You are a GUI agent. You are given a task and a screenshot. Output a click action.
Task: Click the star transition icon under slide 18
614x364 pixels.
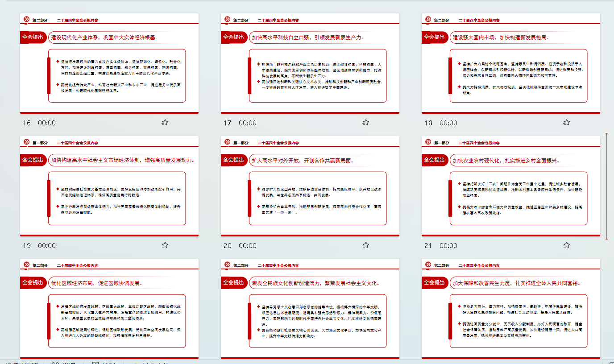click(566, 122)
